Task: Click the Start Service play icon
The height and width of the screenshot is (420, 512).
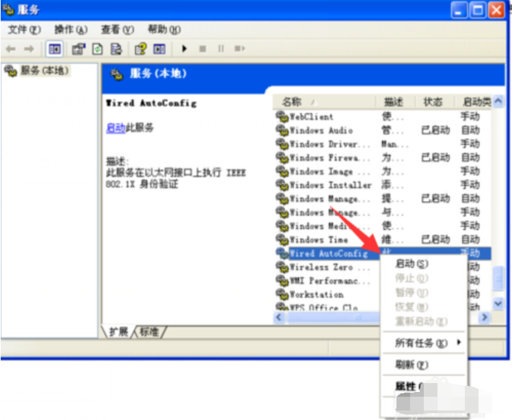Action: (x=184, y=49)
